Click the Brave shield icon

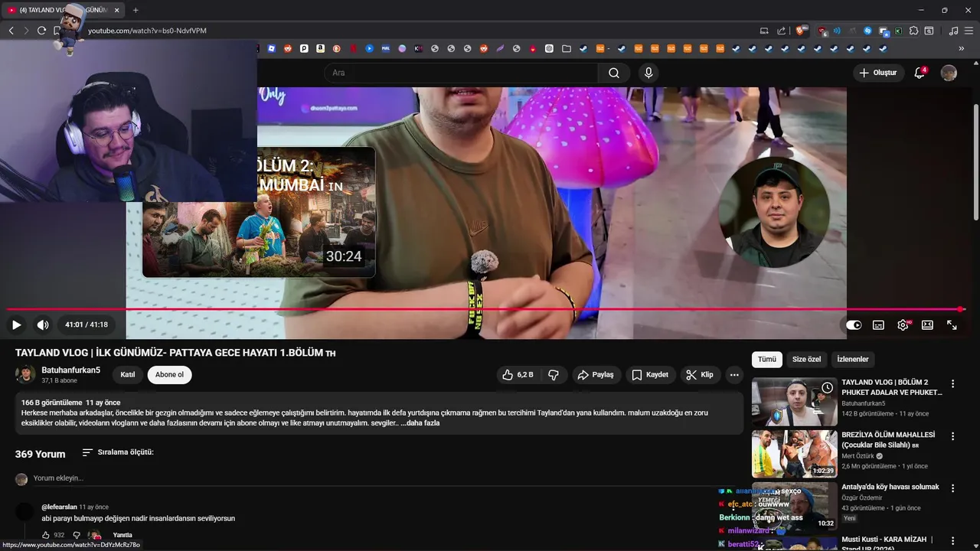pos(801,31)
